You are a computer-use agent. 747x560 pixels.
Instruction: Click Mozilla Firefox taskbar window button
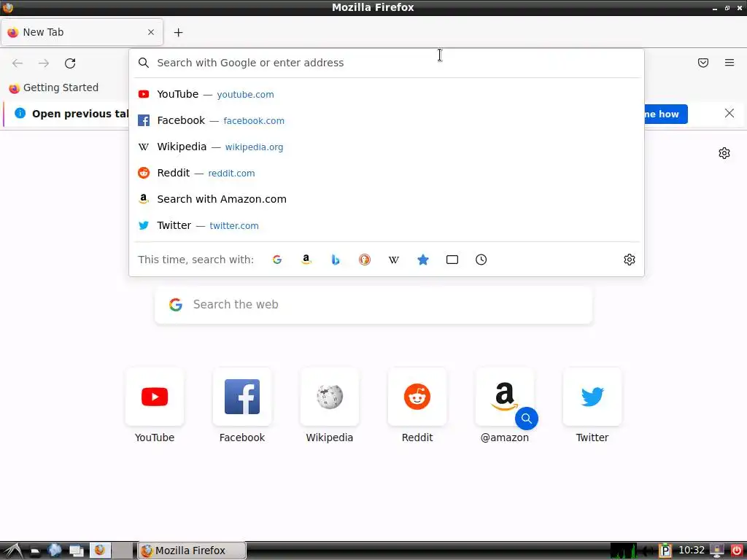192,551
